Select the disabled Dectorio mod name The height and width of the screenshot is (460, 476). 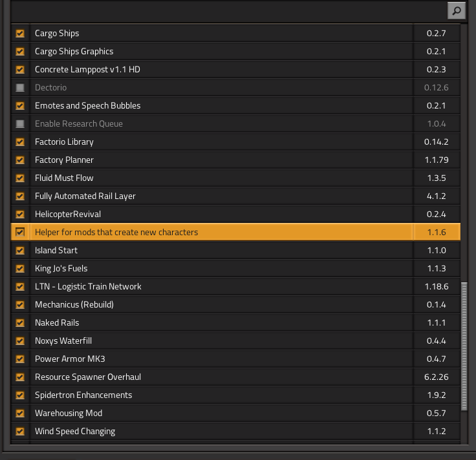coord(50,87)
